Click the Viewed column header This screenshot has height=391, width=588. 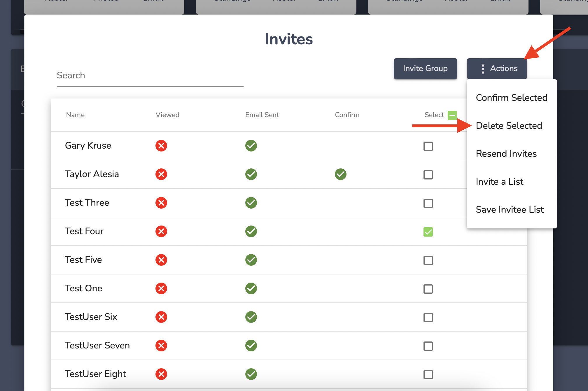tap(167, 115)
